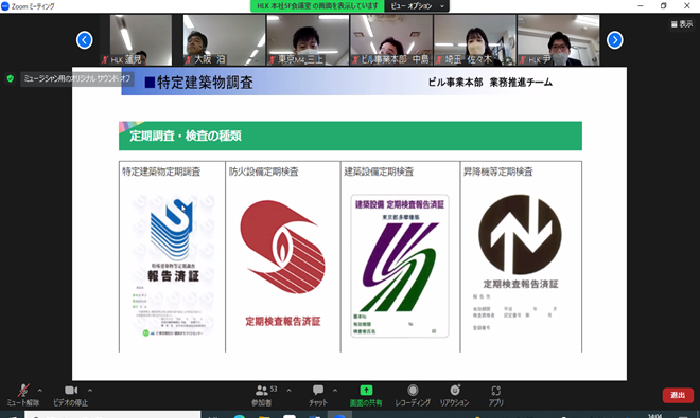Click the 特定建築物定期調査 column label
Screen dimensions: 700x418
tap(161, 171)
